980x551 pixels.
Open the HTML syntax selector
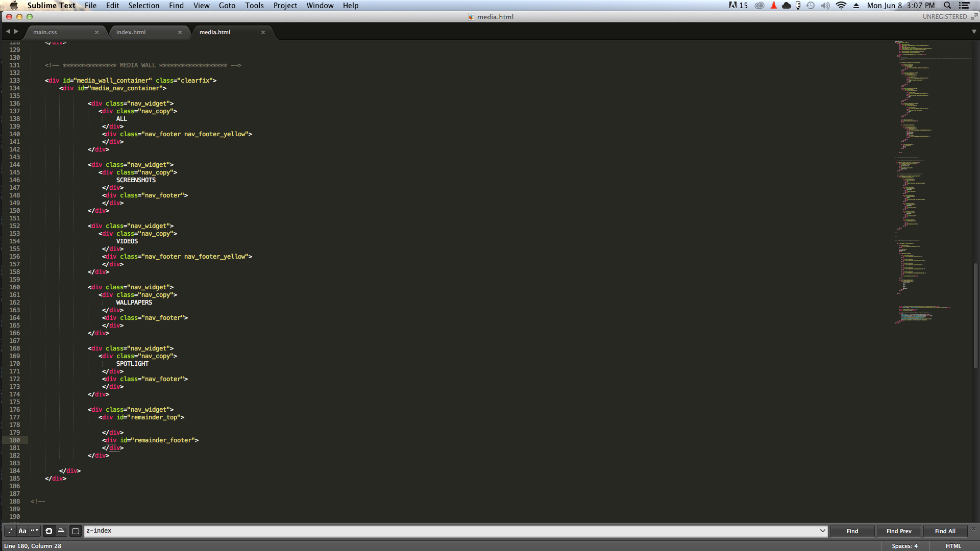coord(953,546)
